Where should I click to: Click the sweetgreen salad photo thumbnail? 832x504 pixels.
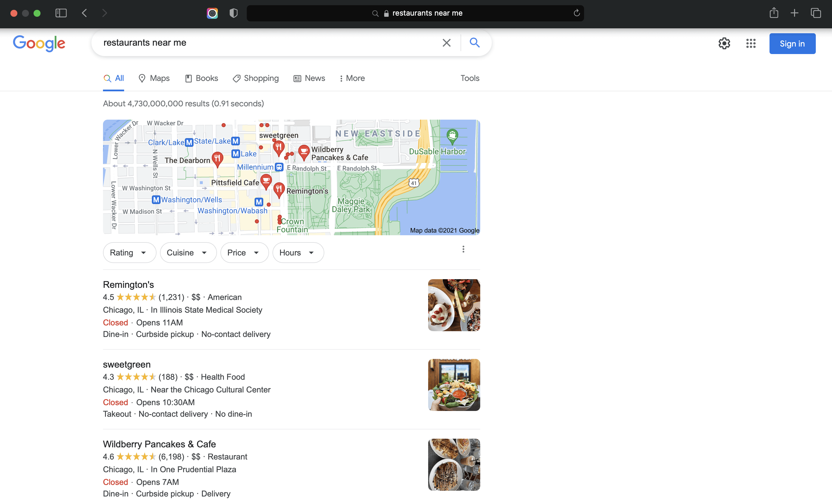[x=454, y=385]
